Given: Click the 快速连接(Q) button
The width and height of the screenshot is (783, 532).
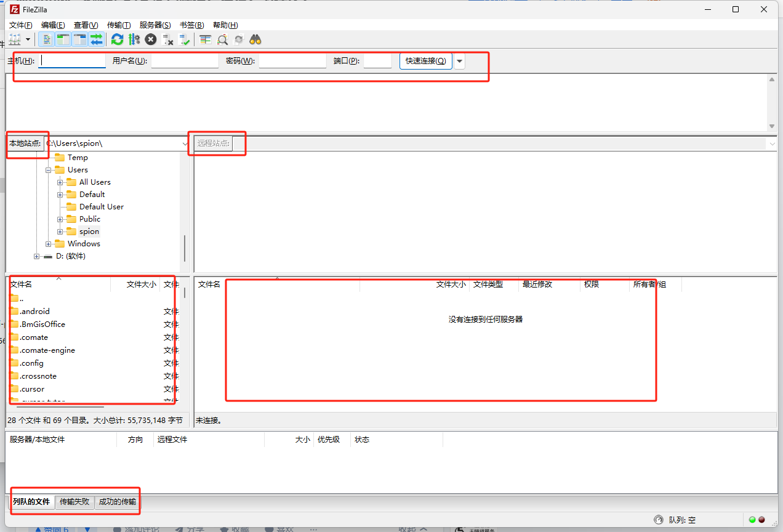Looking at the screenshot, I should (426, 61).
